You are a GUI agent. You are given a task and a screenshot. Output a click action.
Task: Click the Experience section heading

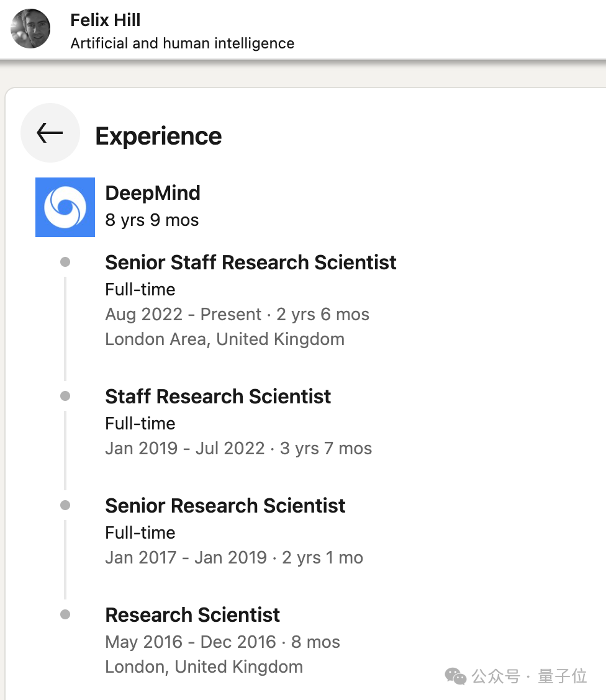pyautogui.click(x=158, y=136)
